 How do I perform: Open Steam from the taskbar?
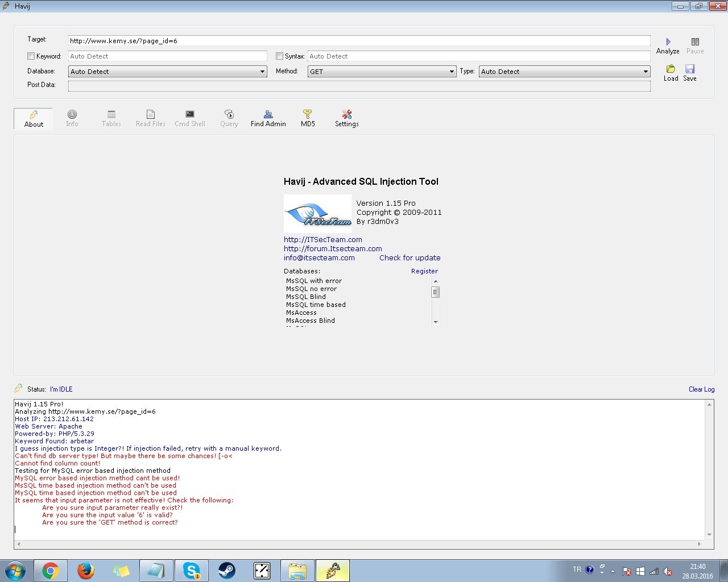(227, 571)
